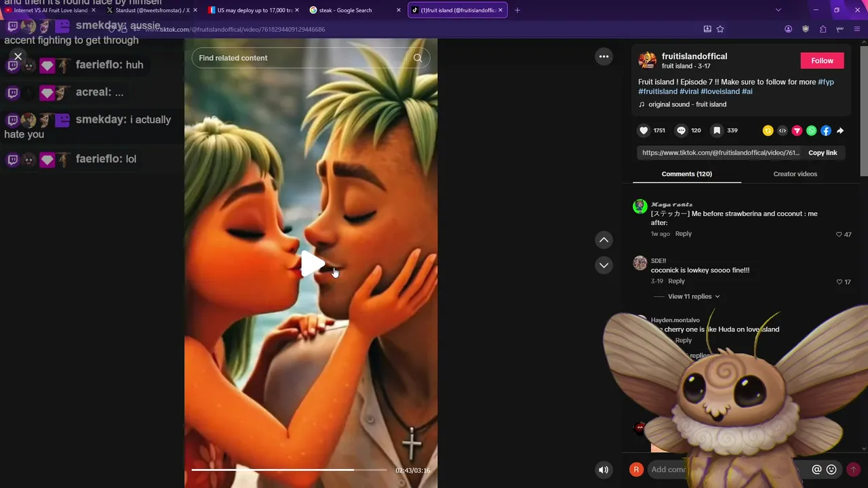Screen dimensions: 868x488
Task: Go to the next video with down arrow
Action: pyautogui.click(x=604, y=265)
